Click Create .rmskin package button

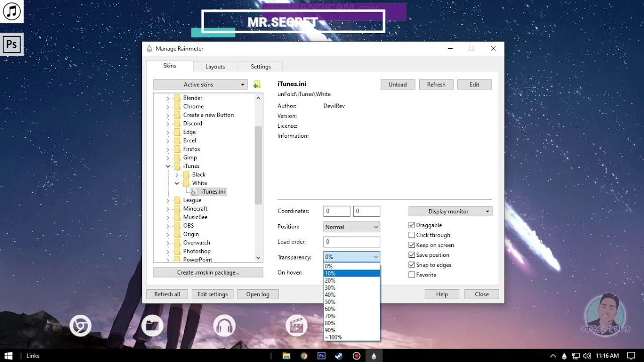[208, 273]
